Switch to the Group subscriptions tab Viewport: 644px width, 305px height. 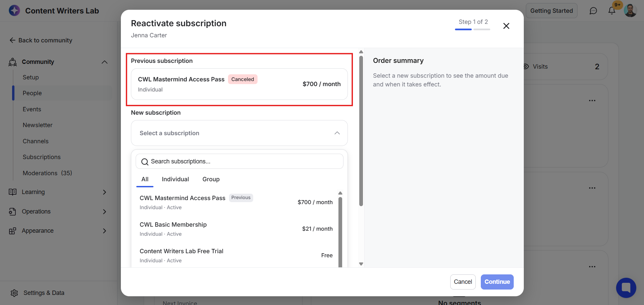(x=211, y=180)
